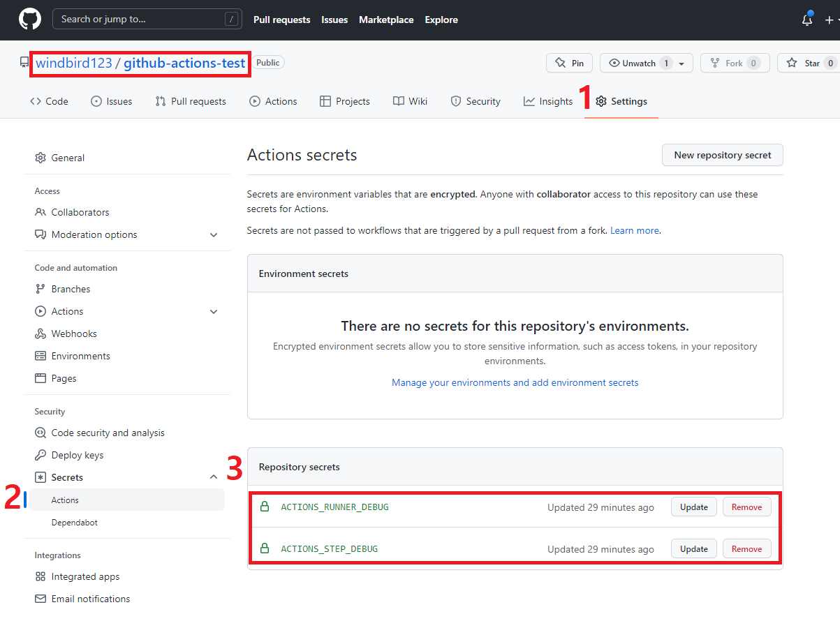
Task: Open Explore in the top navigation
Action: [441, 20]
